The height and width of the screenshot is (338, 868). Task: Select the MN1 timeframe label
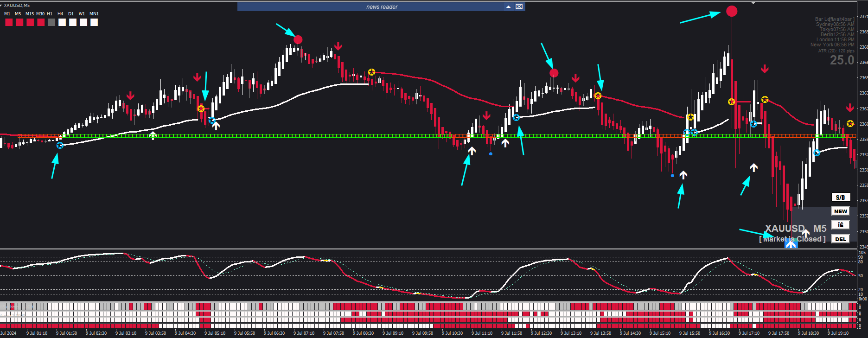[94, 14]
